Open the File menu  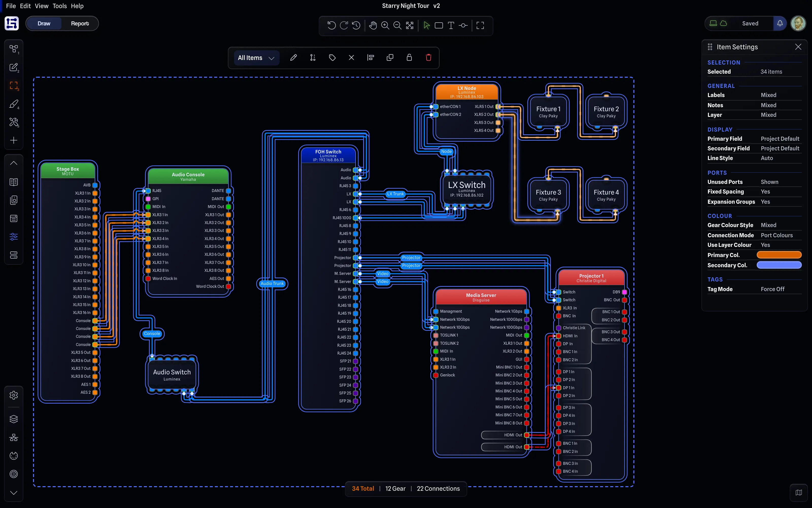[11, 6]
